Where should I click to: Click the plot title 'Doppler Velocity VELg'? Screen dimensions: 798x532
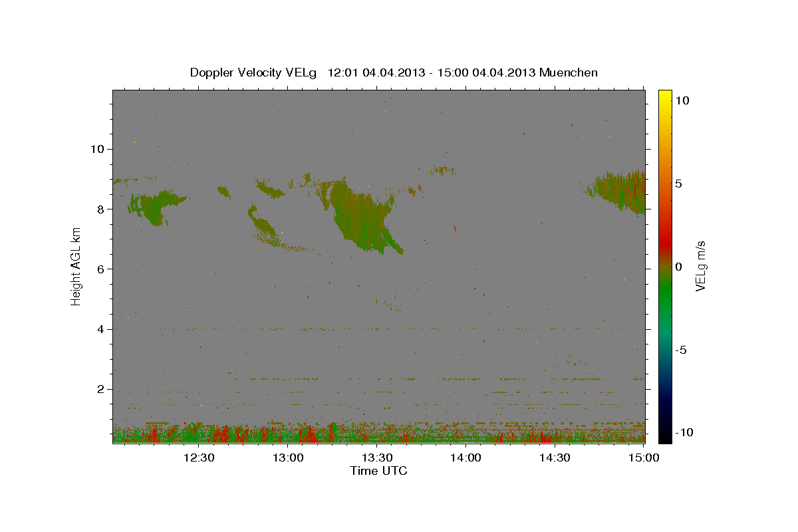[255, 72]
